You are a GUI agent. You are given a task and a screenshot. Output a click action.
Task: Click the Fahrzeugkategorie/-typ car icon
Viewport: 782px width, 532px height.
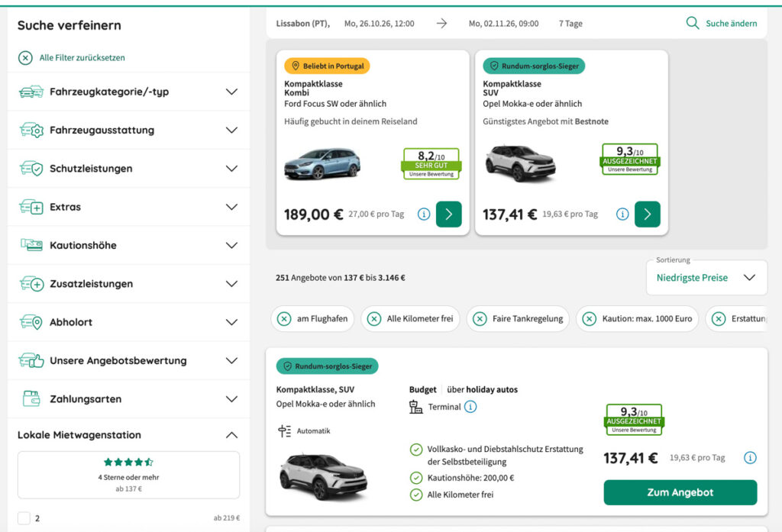click(31, 92)
